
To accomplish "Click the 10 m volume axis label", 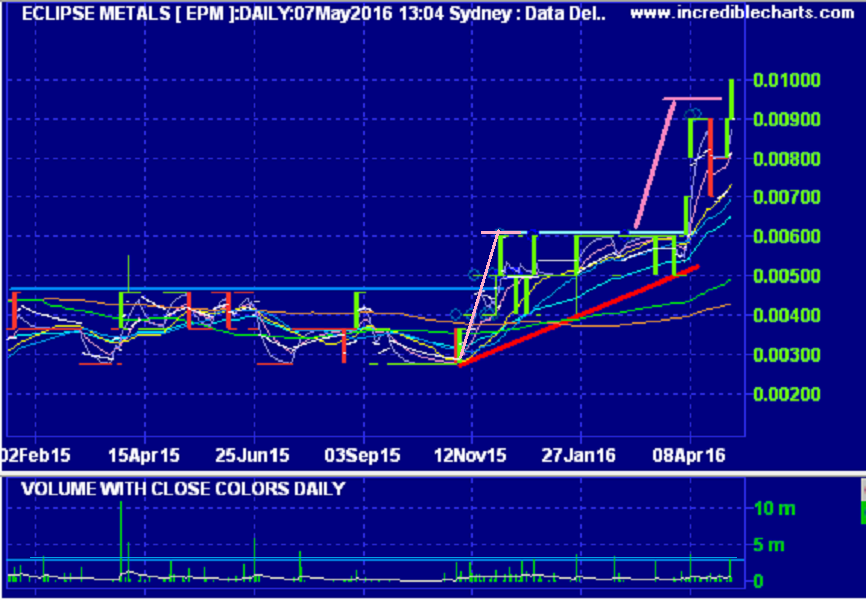I will [775, 509].
